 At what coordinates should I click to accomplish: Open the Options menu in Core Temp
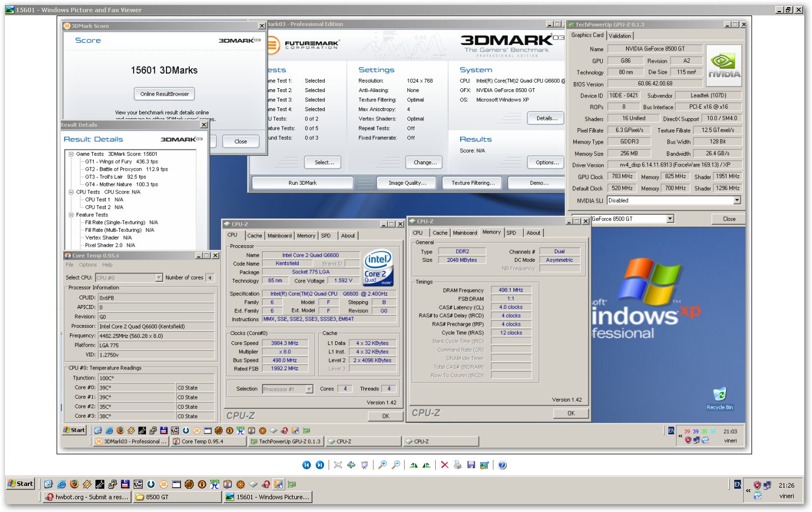pos(88,265)
